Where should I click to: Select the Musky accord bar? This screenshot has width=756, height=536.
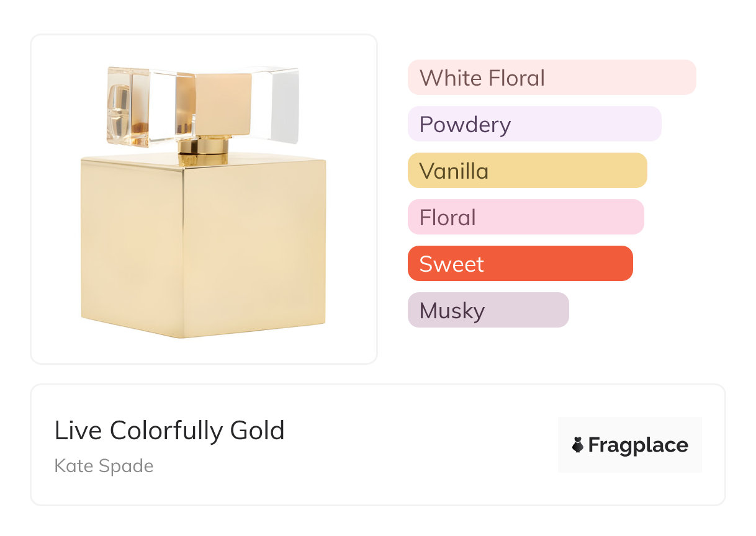click(x=488, y=310)
